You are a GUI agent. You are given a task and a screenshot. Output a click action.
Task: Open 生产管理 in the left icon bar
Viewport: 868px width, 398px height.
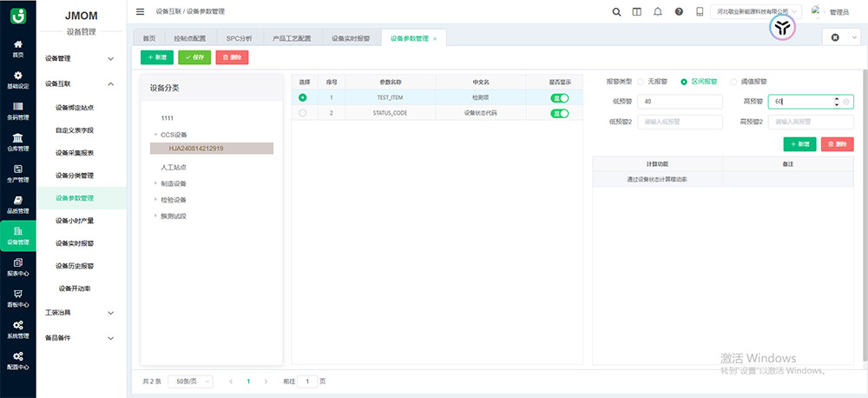[18, 174]
